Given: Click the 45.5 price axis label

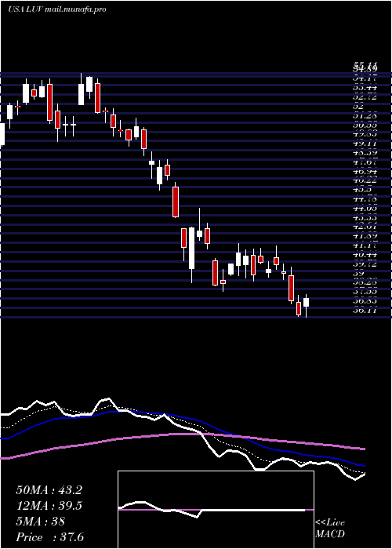Looking at the screenshot, I should click(x=362, y=190).
